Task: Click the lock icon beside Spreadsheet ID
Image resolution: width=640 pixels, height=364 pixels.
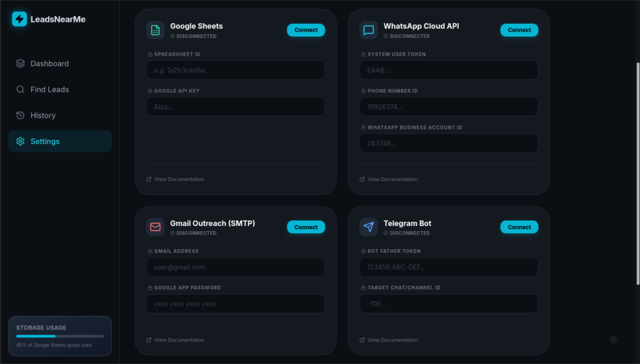Action: click(x=150, y=54)
